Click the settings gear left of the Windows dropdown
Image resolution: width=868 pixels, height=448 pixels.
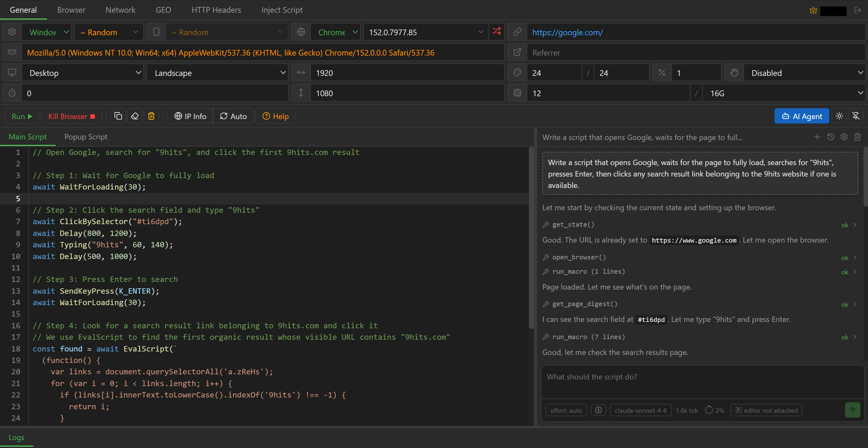click(12, 32)
